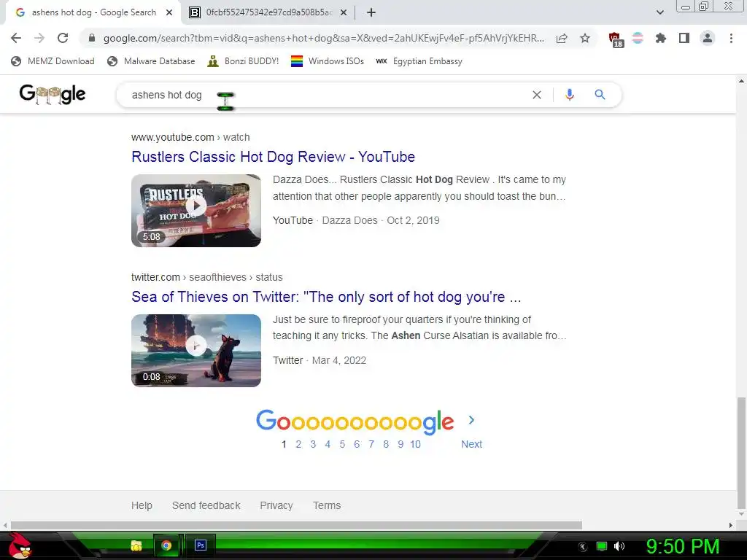The width and height of the screenshot is (747, 560).
Task: Go to results page 2
Action: [298, 444]
